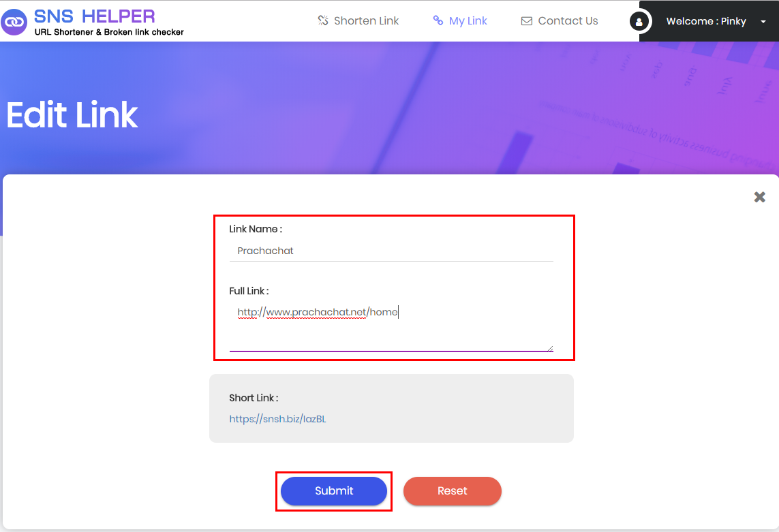This screenshot has height=532, width=779.
Task: Open the snsh.biz short link
Action: [277, 419]
